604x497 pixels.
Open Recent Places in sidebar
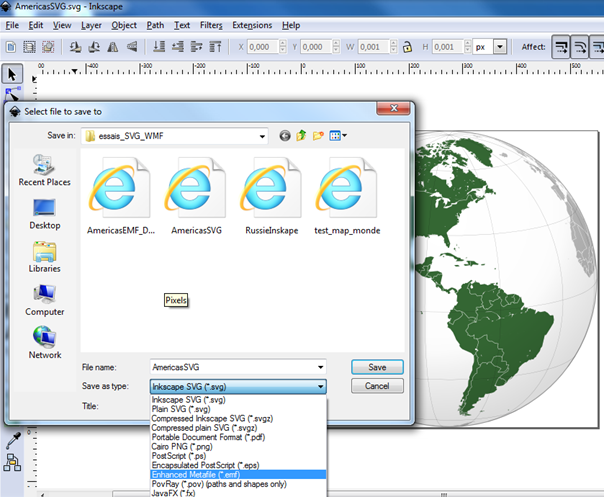tap(44, 169)
